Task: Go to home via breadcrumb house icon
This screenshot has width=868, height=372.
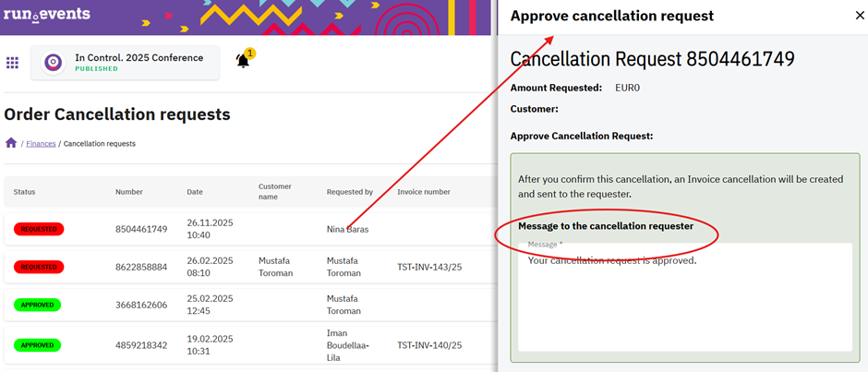Action: click(11, 143)
